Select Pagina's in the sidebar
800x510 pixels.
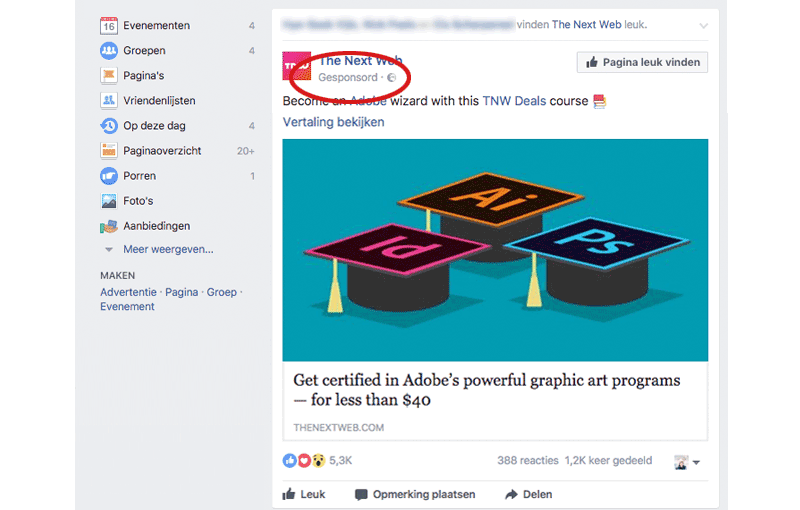click(144, 75)
